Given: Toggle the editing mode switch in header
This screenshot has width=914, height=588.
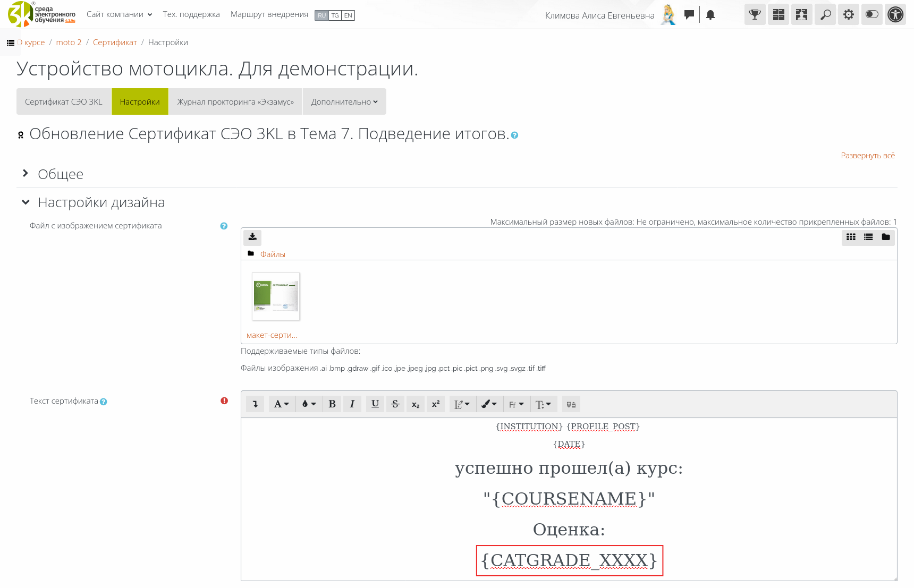Looking at the screenshot, I should [x=872, y=15].
